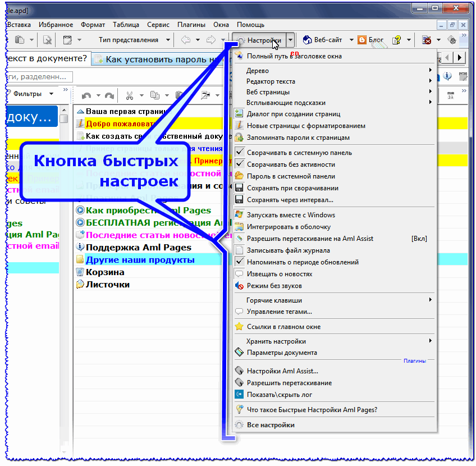Expand the Хранить настройки submenu
This screenshot has width=476, height=466.
coord(335,341)
